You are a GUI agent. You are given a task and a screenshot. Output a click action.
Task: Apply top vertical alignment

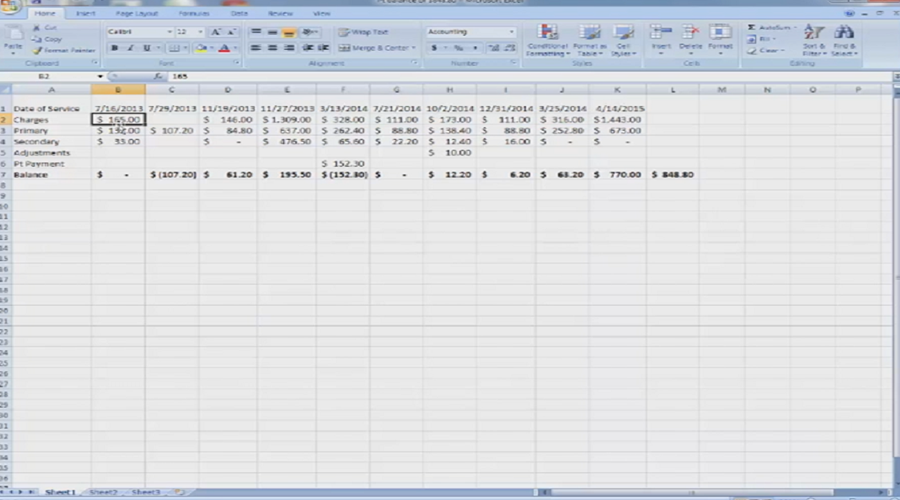[x=256, y=32]
